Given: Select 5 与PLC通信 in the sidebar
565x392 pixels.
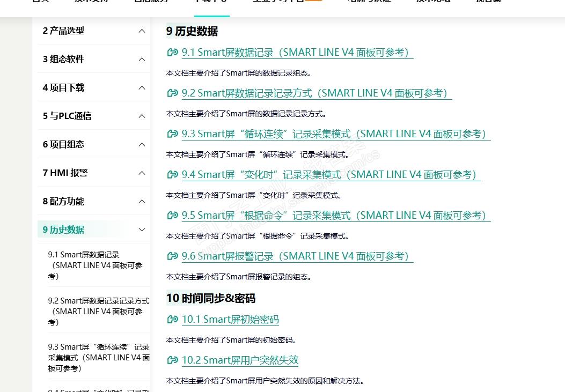Looking at the screenshot, I should [67, 116].
